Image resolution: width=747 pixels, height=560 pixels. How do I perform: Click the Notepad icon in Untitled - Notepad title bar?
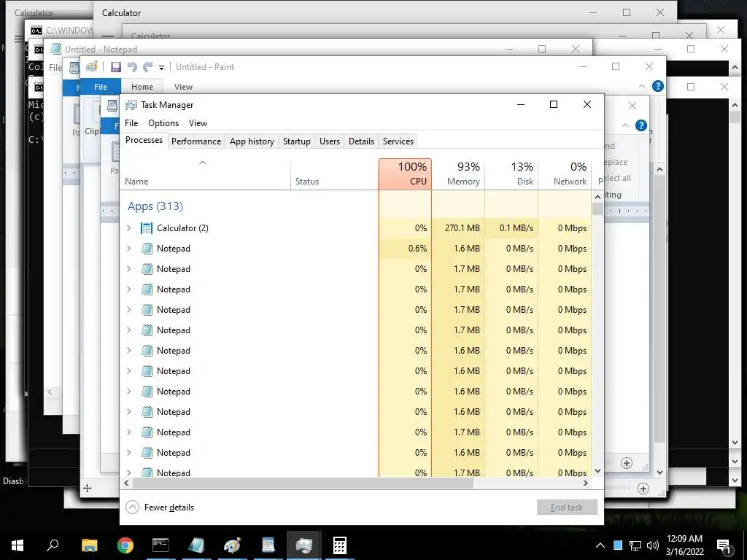point(55,49)
